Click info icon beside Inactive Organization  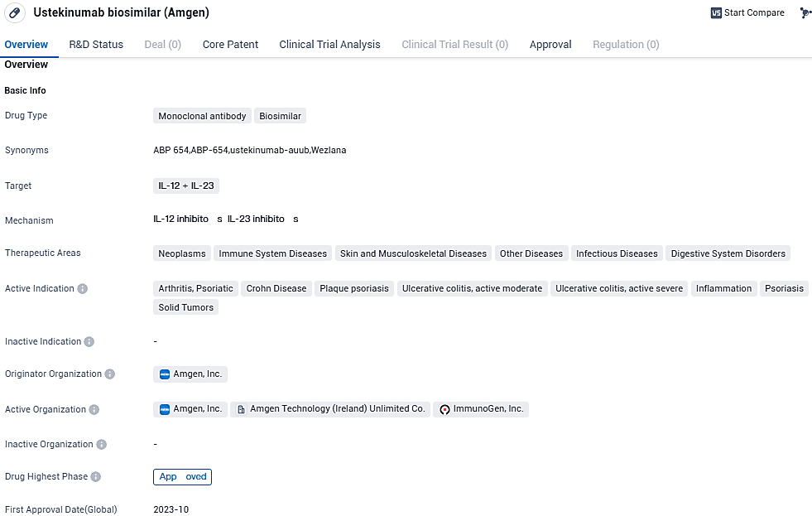click(x=102, y=445)
